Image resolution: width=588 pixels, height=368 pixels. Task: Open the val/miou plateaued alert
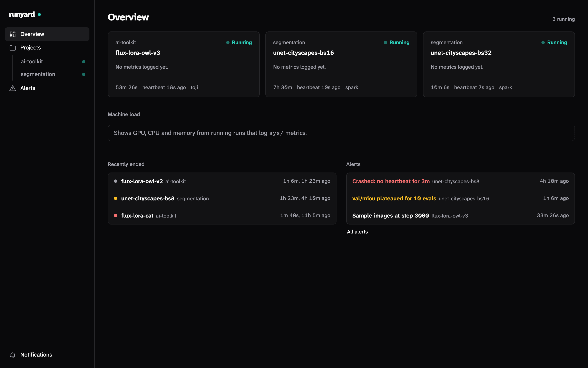tap(460, 198)
